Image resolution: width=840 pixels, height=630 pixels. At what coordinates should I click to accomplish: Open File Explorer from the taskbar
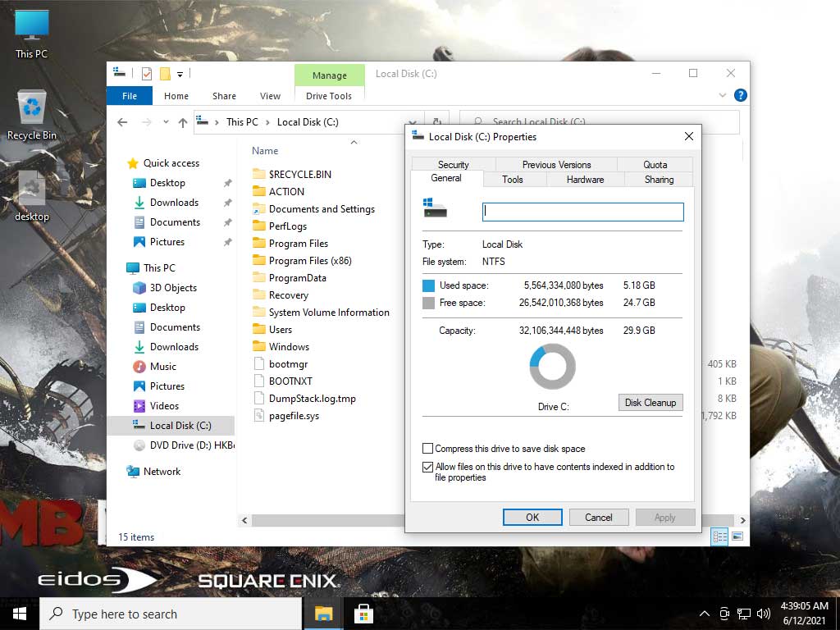click(x=323, y=614)
